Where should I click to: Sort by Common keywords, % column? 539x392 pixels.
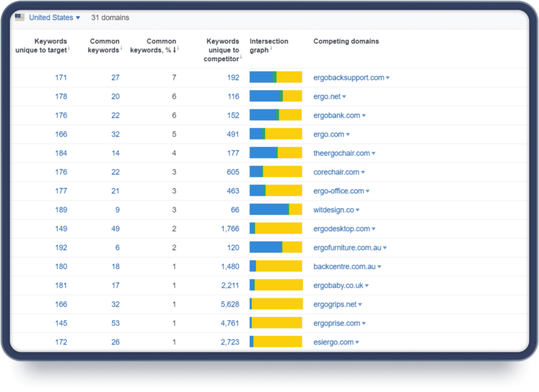click(154, 46)
